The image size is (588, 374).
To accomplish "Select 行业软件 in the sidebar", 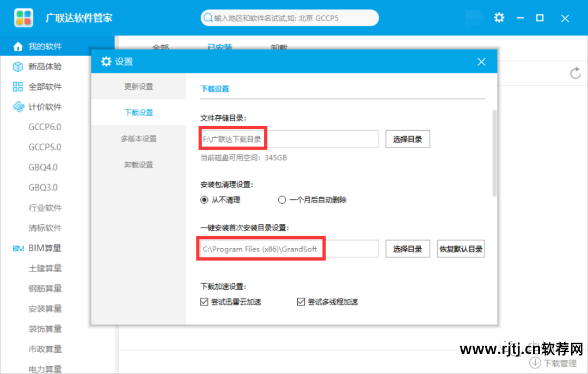I will pos(45,208).
